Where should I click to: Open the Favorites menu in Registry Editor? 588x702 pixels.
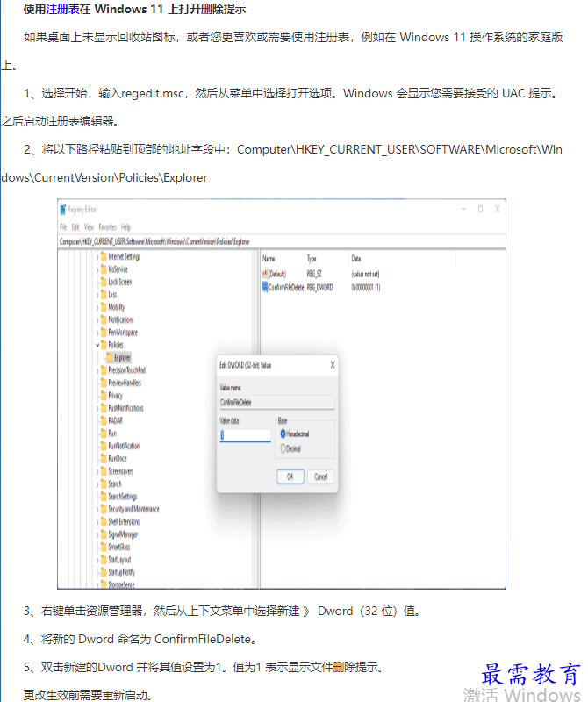[107, 227]
